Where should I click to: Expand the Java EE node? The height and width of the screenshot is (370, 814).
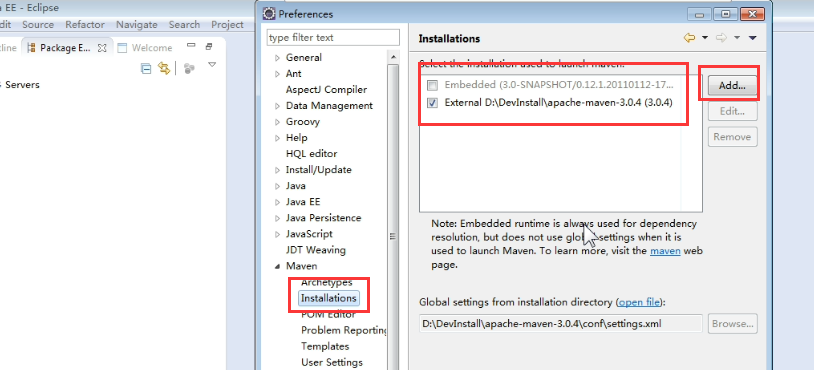tap(277, 202)
